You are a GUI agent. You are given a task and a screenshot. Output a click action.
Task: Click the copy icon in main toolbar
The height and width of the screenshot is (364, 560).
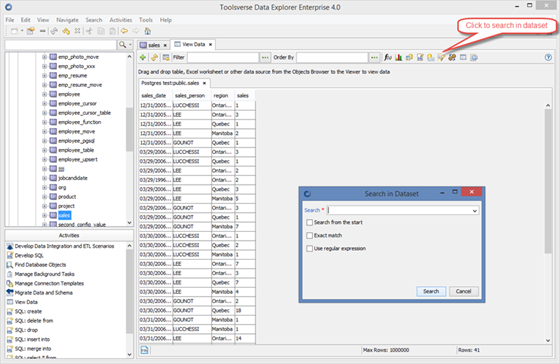tap(101, 31)
